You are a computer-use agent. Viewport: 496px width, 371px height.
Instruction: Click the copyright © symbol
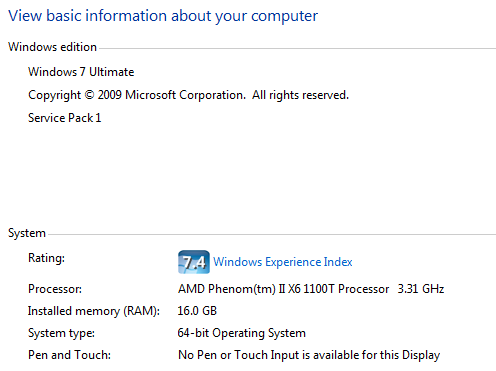pyautogui.click(x=89, y=95)
